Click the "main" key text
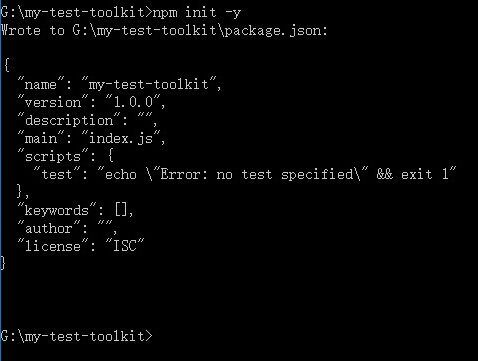Screen dimensions: 478x361 point(41,138)
